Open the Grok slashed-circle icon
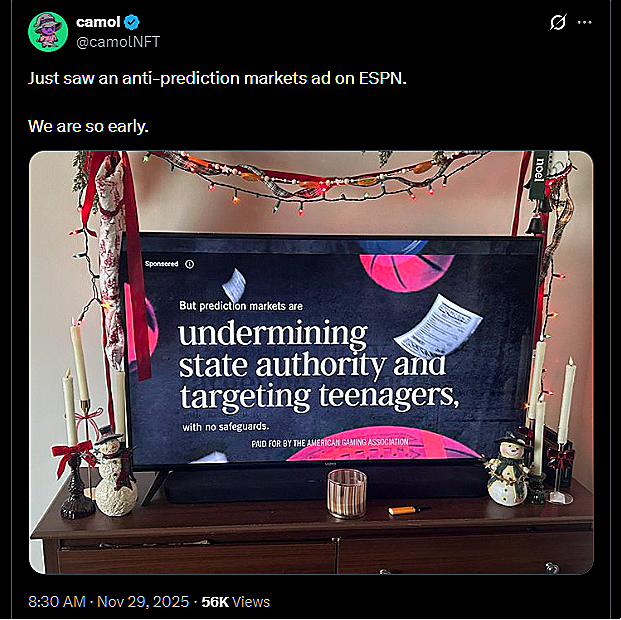Screen dimensions: 621x620 coord(558,22)
